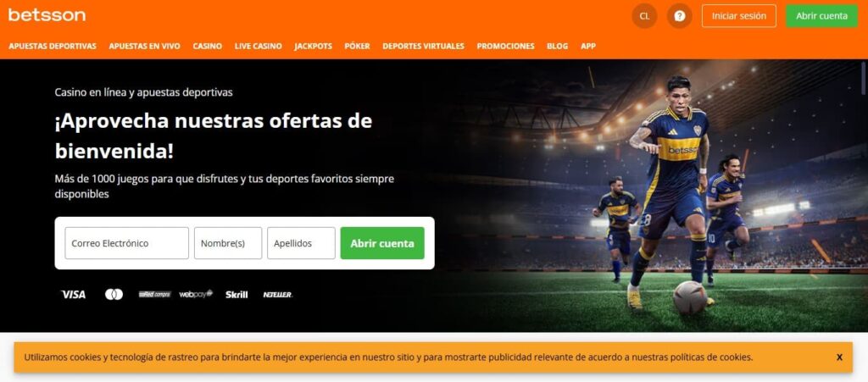The width and height of the screenshot is (868, 382).
Task: Click the header Abrir cuenta button
Action: point(821,16)
